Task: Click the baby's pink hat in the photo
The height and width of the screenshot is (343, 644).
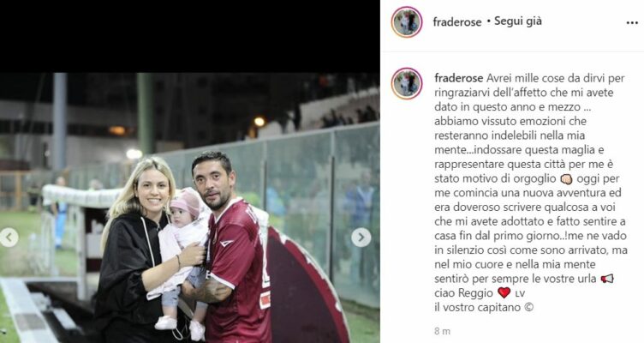Action: pos(187,202)
